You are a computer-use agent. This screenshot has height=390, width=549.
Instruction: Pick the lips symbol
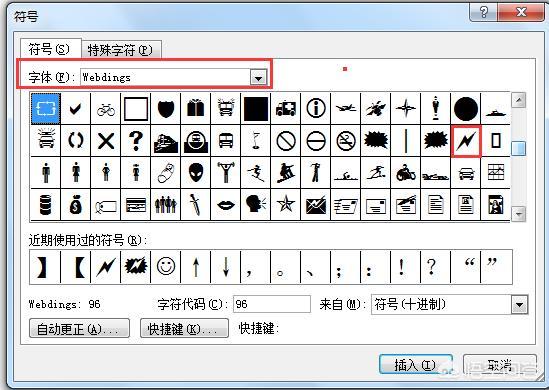[225, 205]
